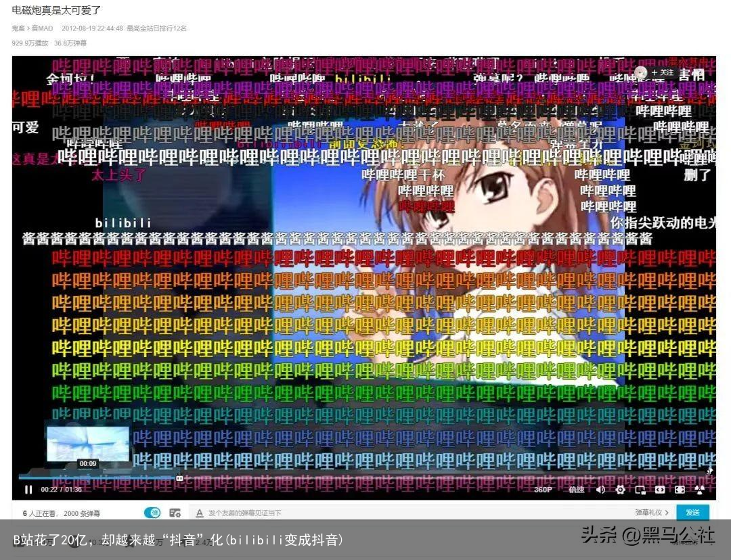Open danmaku font style 'A' icon

tap(200, 513)
